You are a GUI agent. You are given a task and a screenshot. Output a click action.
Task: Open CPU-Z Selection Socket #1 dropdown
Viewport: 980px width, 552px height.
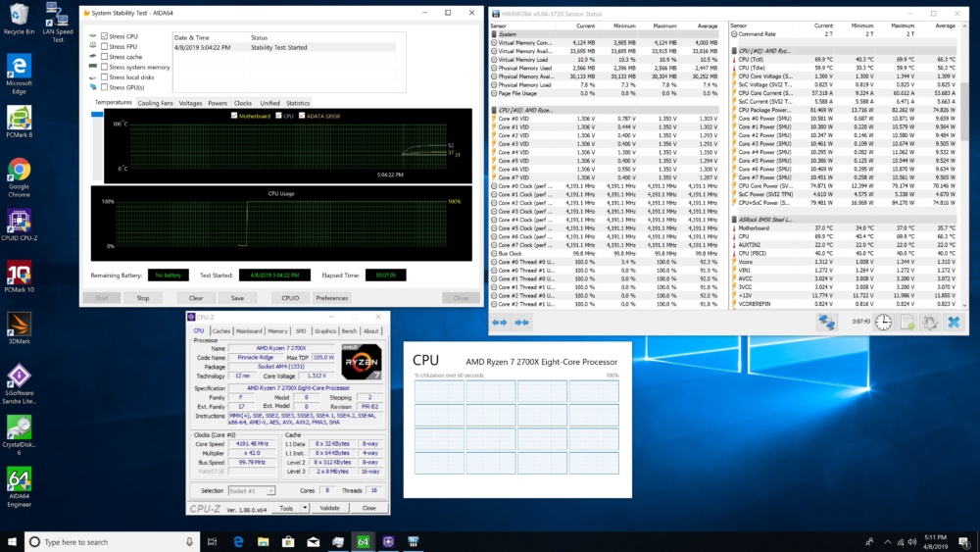pyautogui.click(x=251, y=491)
